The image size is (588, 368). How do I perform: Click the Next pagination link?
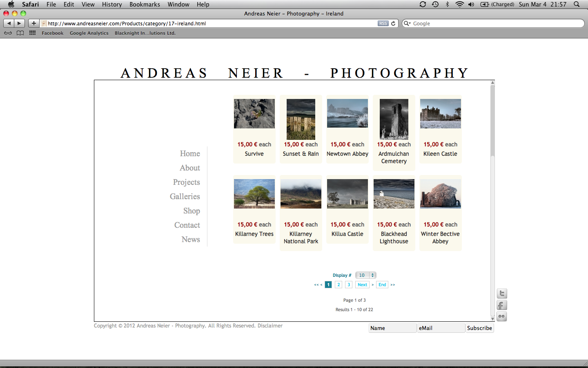[x=362, y=285]
